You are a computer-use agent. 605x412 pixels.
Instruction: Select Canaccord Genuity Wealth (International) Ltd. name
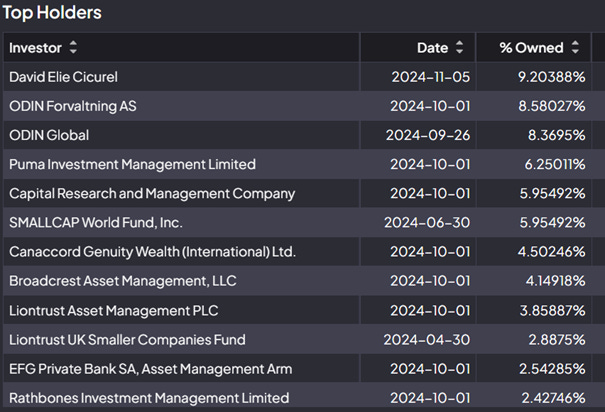tap(152, 252)
